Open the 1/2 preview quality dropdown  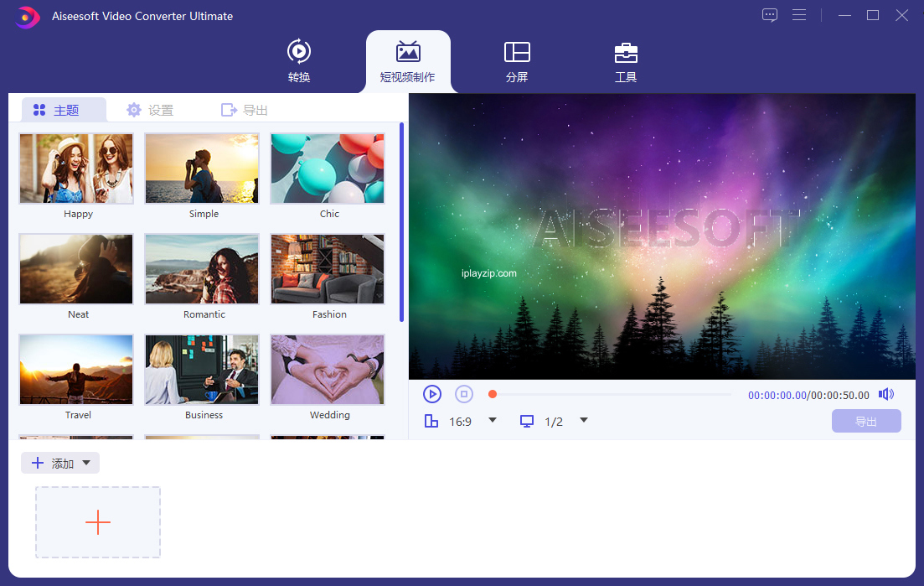tap(583, 420)
